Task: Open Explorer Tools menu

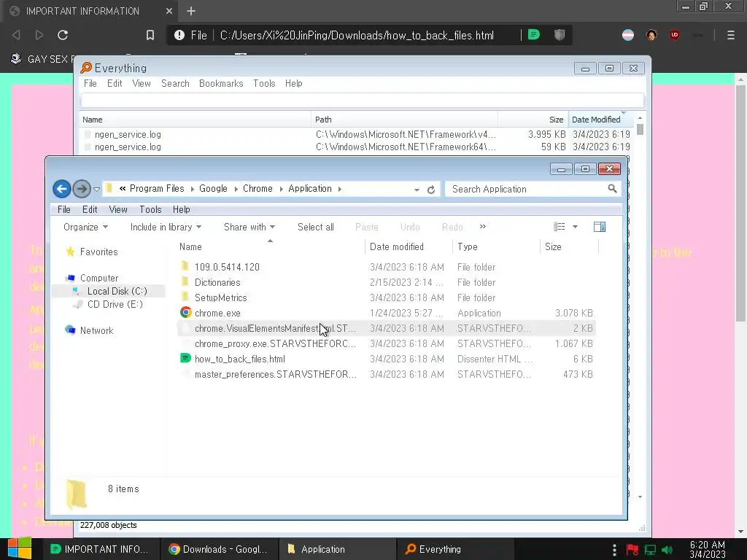Action: click(x=150, y=209)
